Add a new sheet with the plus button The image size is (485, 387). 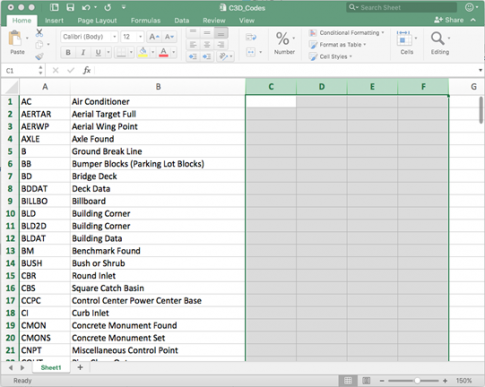coord(80,367)
